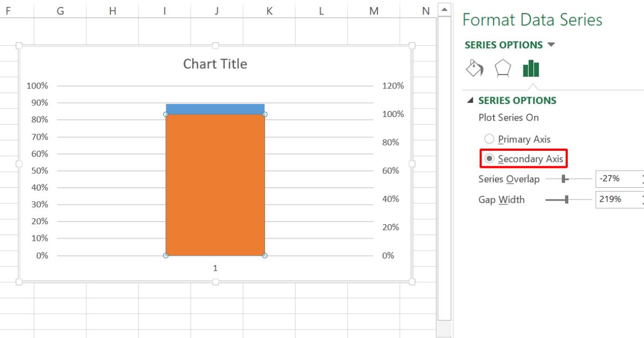Select the Secondary Axis radio button
The image size is (644, 338).
[x=489, y=159]
